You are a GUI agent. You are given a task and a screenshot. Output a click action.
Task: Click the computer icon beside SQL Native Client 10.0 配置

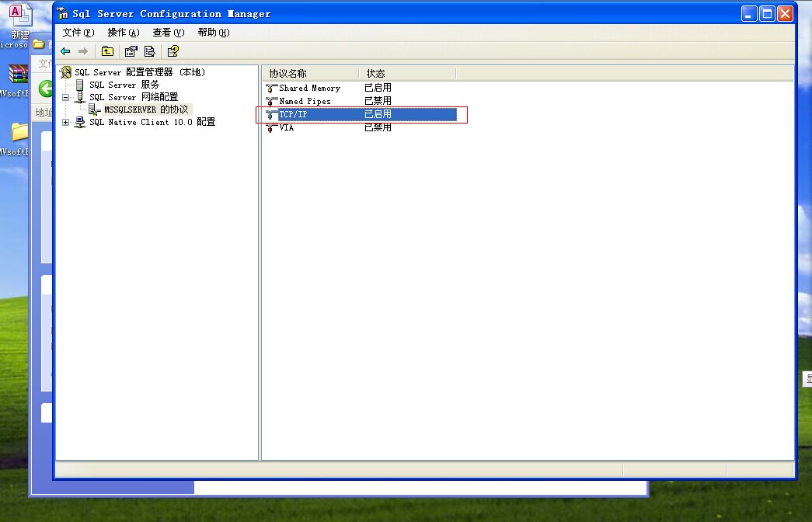[80, 122]
